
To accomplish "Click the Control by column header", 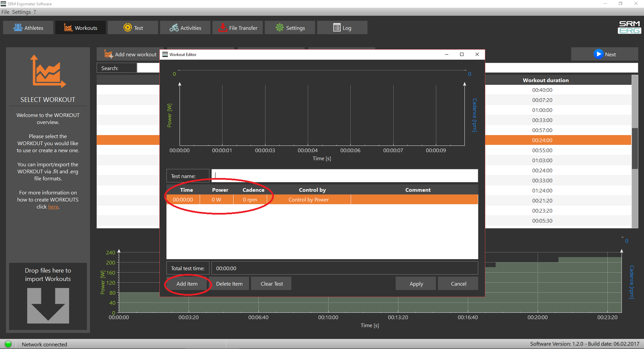I will point(312,190).
